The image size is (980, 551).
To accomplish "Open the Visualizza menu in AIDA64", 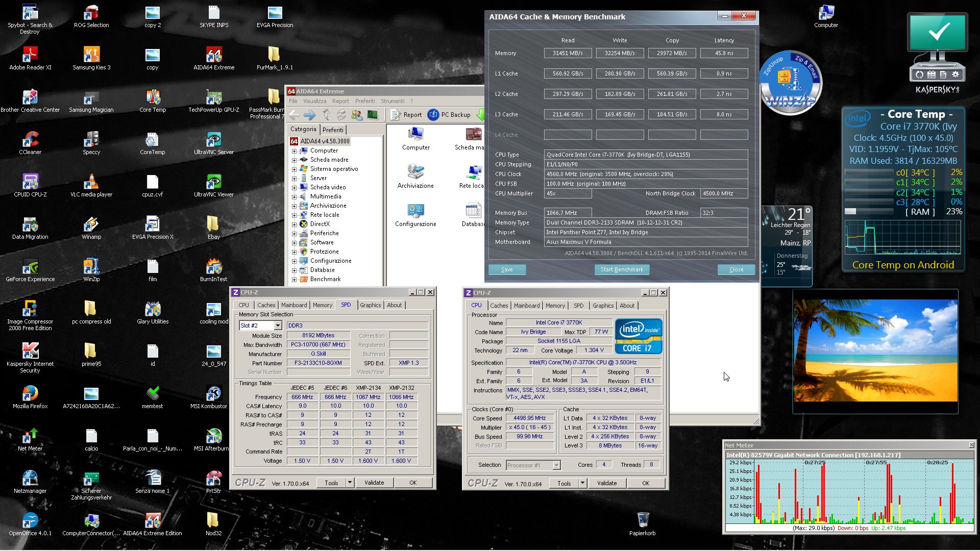I will click(314, 101).
